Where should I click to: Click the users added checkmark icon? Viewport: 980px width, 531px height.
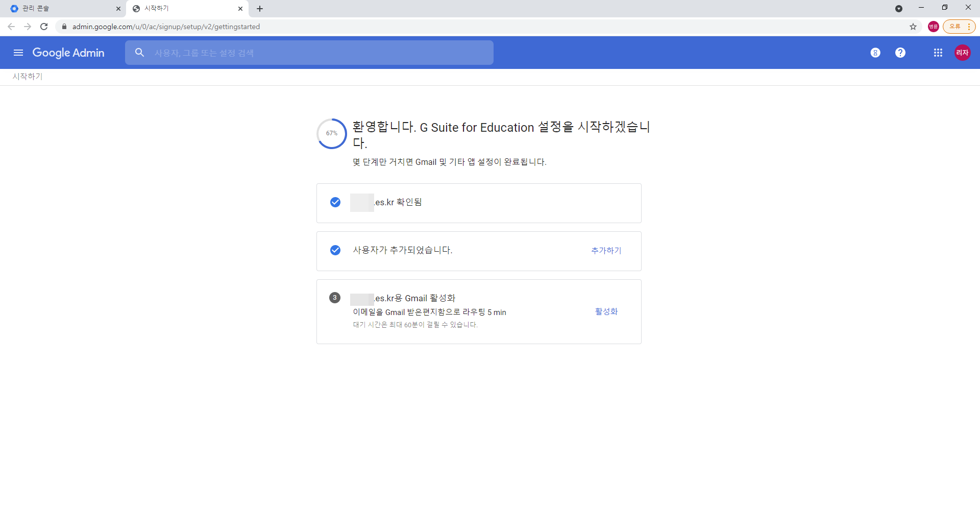click(x=335, y=250)
